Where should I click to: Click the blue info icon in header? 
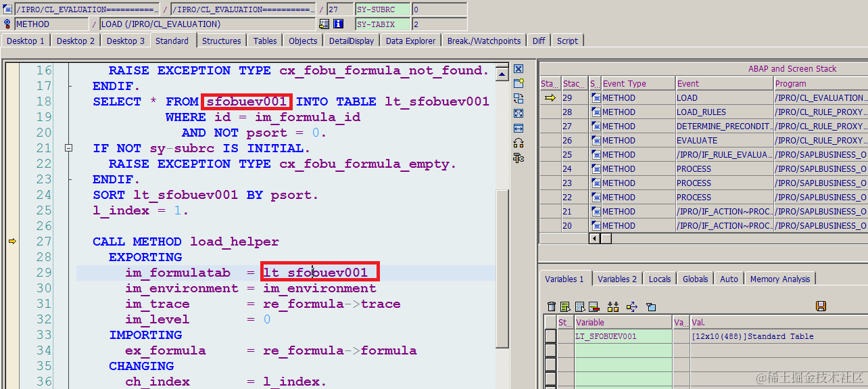(x=339, y=24)
